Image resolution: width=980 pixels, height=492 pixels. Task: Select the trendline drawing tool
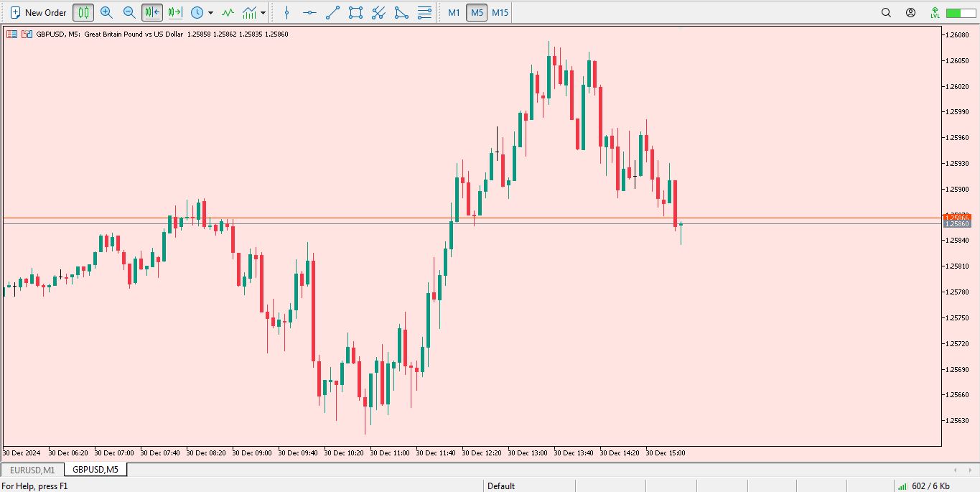[332, 12]
